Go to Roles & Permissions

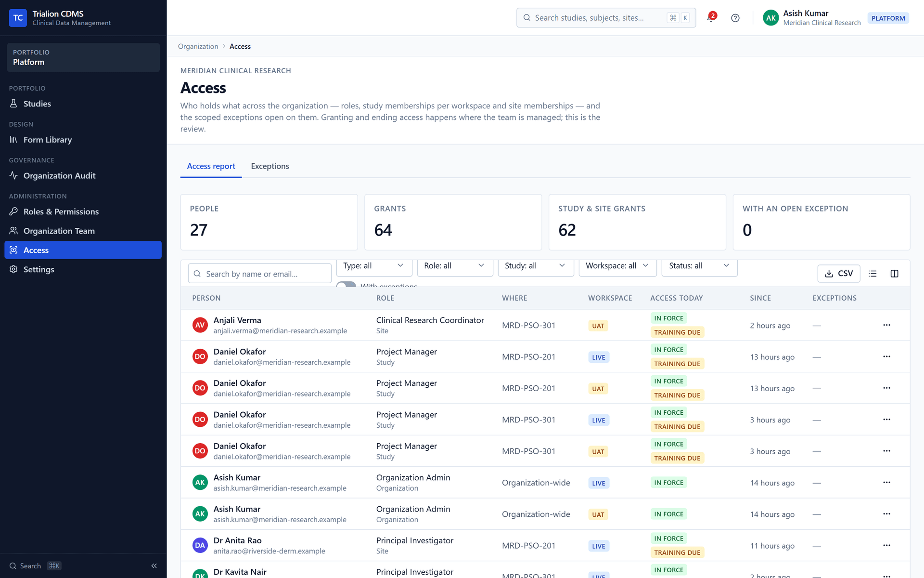point(83,211)
